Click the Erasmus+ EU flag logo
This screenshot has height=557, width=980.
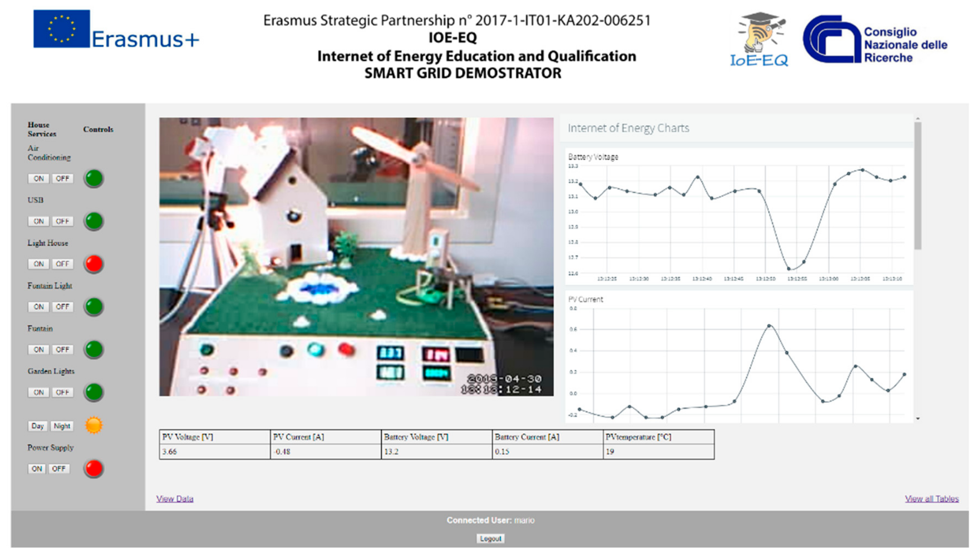pyautogui.click(x=62, y=29)
